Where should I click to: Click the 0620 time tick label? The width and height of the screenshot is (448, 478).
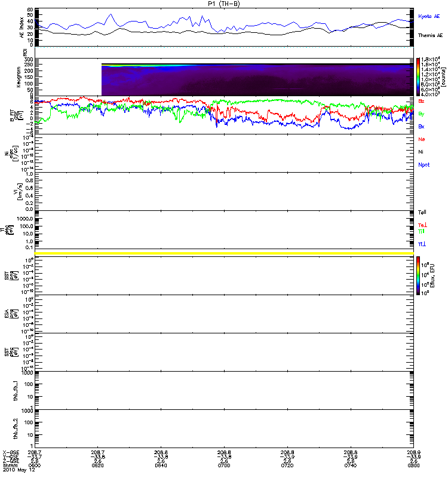(x=97, y=465)
